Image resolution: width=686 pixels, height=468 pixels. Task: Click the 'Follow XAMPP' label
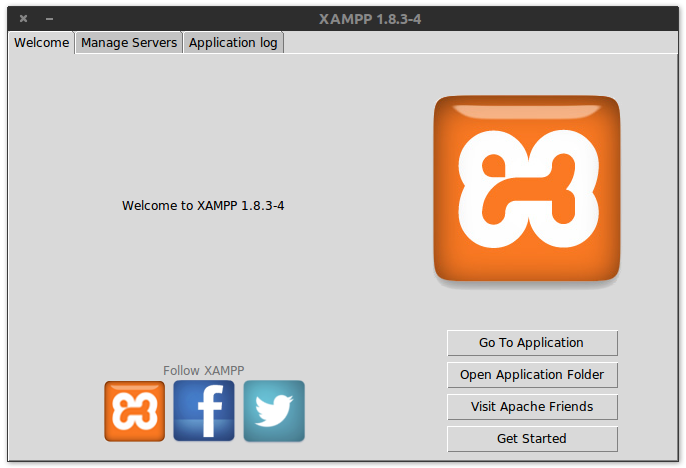point(203,370)
